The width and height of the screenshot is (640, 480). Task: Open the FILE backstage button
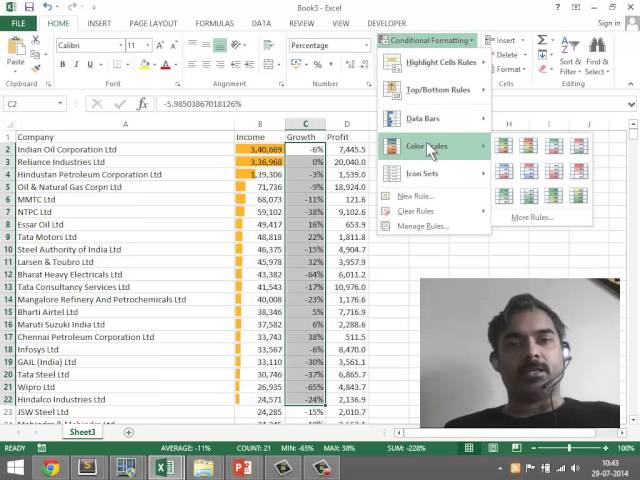(18, 23)
